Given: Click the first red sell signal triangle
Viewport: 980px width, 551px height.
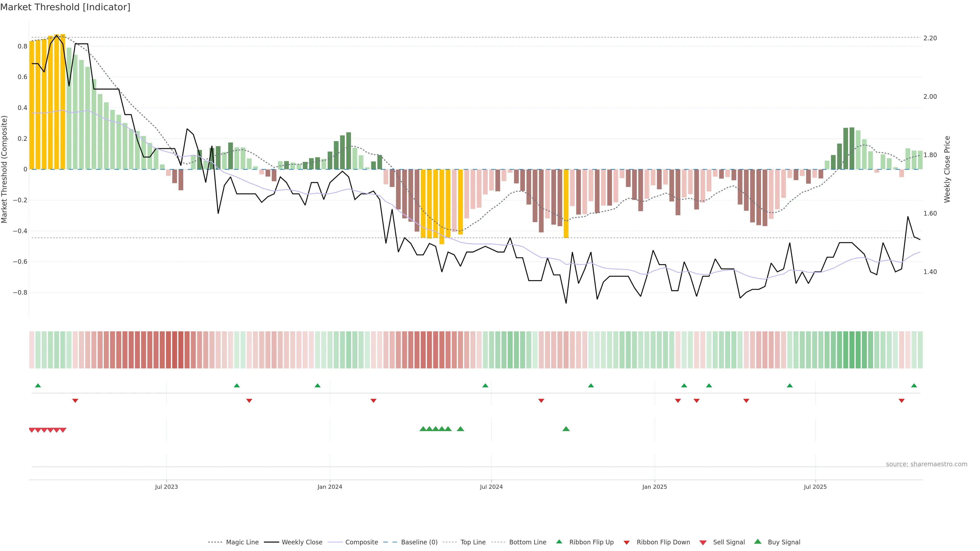Looking at the screenshot, I should (x=32, y=430).
